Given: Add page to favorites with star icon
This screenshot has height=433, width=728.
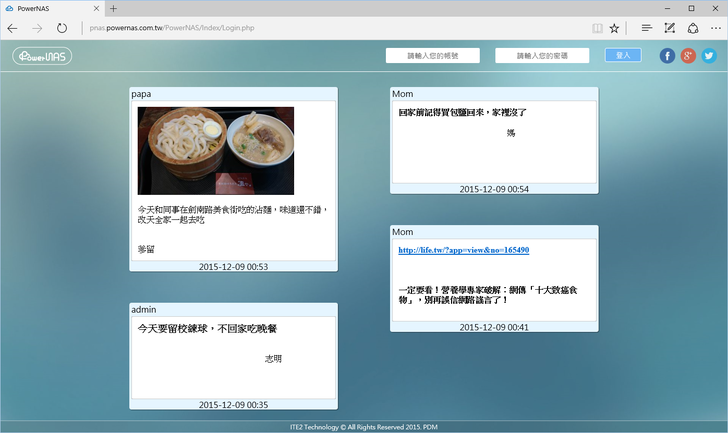Looking at the screenshot, I should click(614, 28).
